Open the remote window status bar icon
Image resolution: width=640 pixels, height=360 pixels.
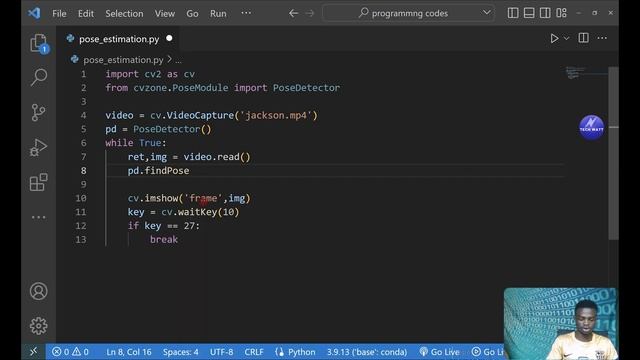coord(33,351)
